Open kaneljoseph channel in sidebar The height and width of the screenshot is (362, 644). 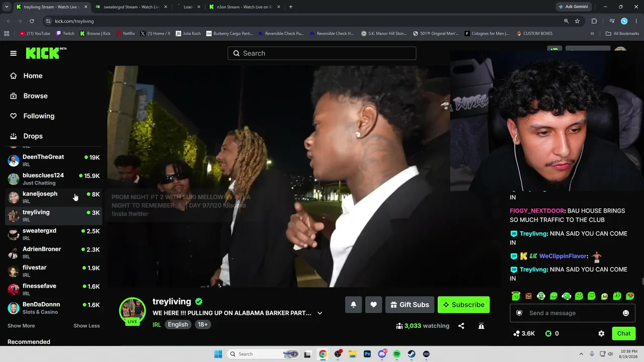tap(53, 197)
